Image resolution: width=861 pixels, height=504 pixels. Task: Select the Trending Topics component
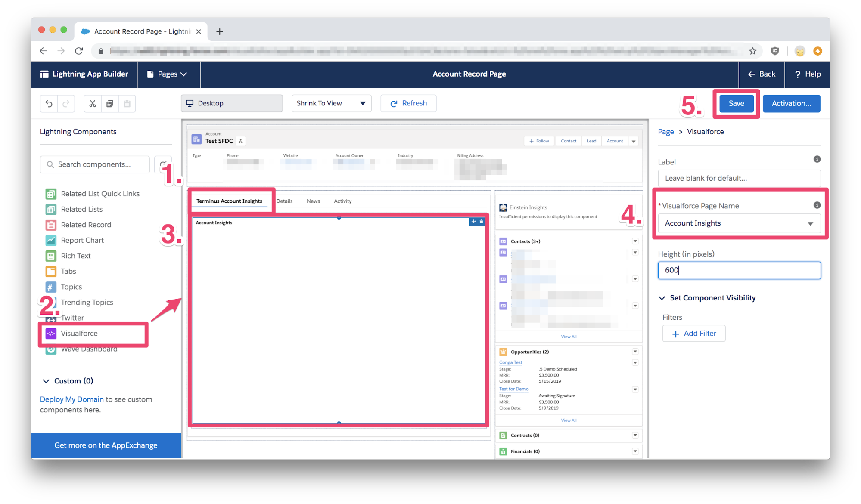click(87, 303)
